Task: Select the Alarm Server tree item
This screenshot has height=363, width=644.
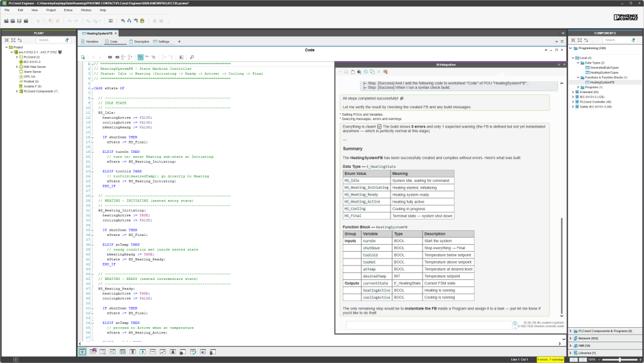Action: [33, 72]
